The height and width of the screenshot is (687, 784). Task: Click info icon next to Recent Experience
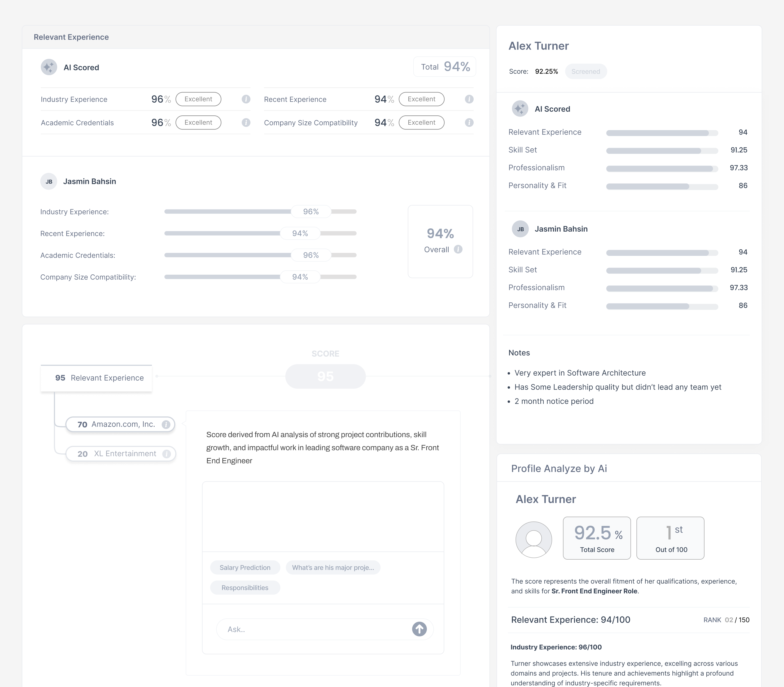click(469, 99)
